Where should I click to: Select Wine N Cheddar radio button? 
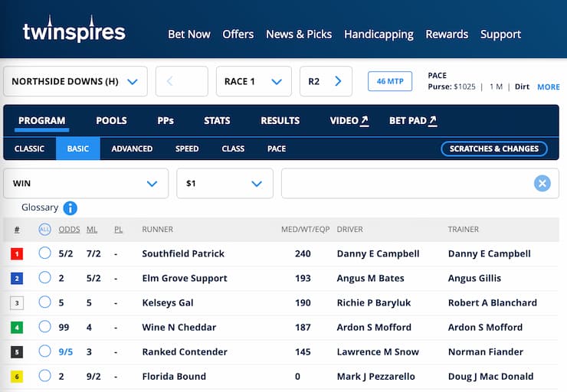[45, 327]
